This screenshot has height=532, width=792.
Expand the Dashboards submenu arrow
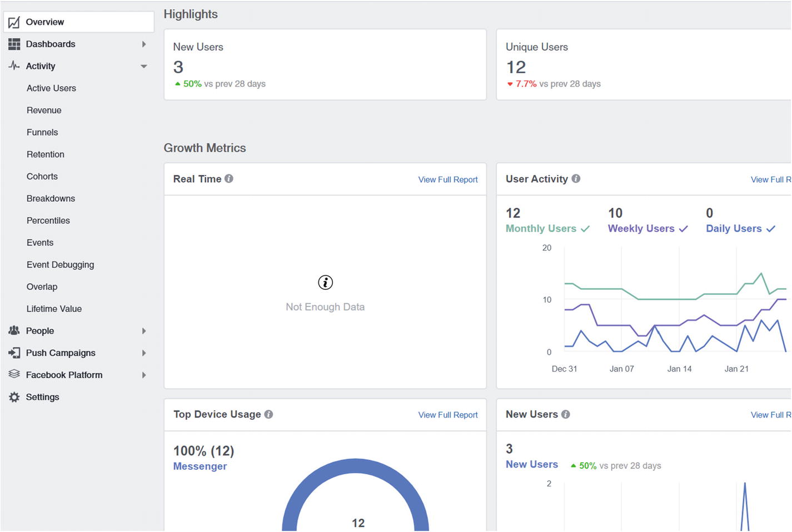(144, 44)
